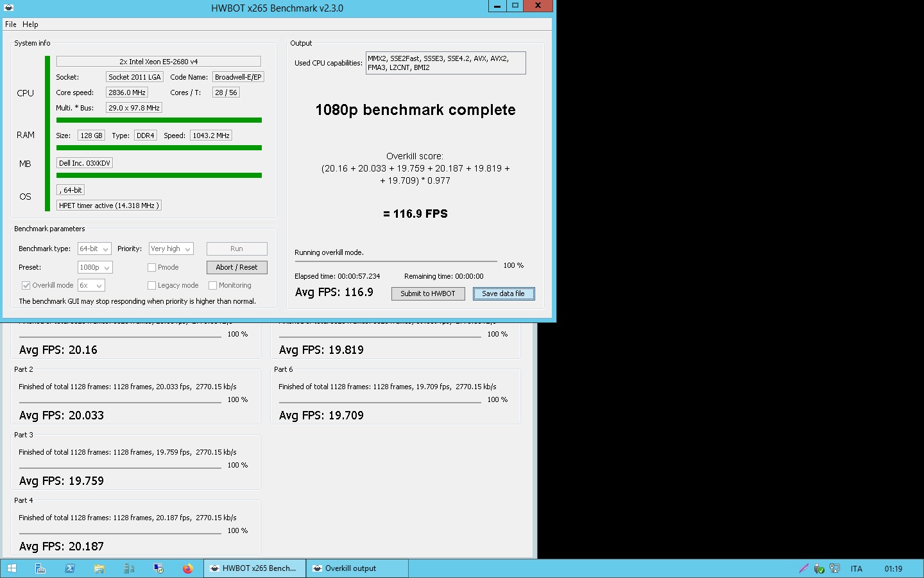This screenshot has height=578, width=924.
Task: Open the ITA language indicator
Action: pyautogui.click(x=857, y=568)
